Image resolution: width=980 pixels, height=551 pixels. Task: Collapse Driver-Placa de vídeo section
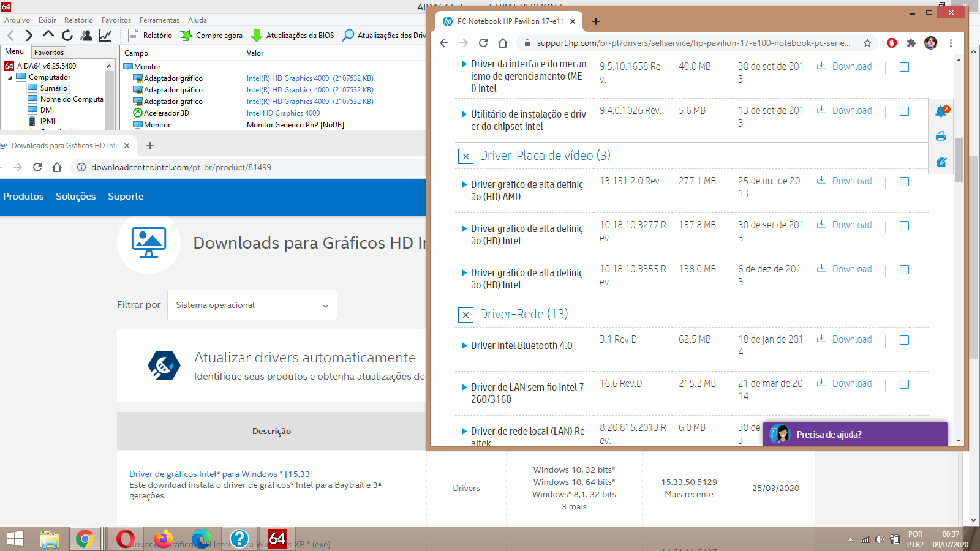[466, 156]
